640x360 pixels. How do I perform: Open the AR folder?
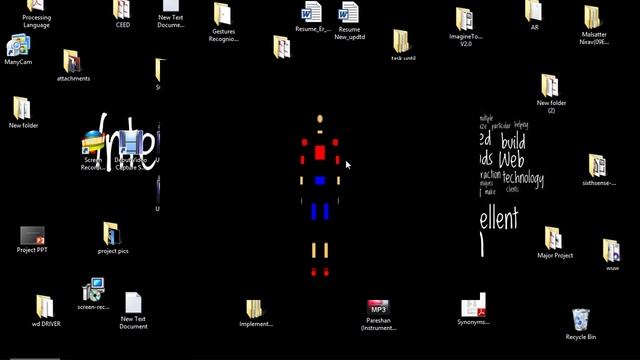point(533,11)
